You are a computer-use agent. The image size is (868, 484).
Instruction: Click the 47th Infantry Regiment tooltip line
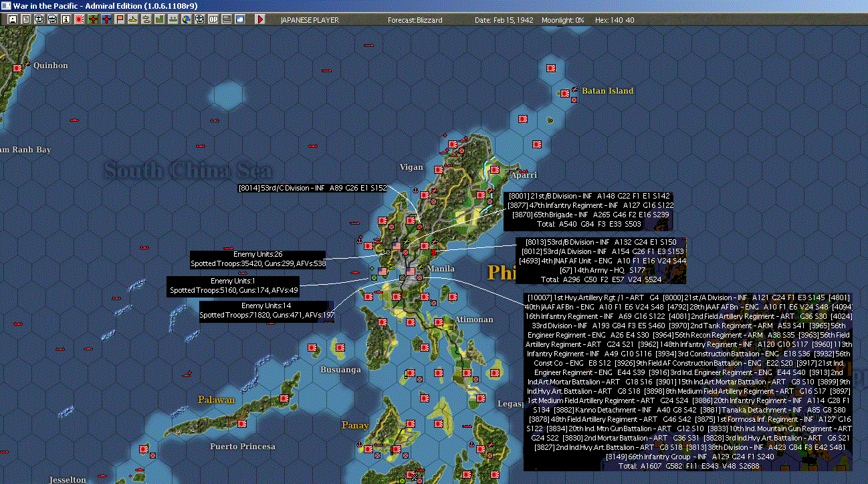(x=591, y=205)
